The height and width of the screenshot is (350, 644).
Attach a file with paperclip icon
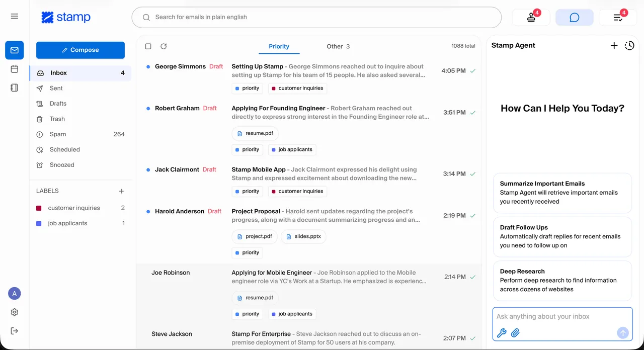pyautogui.click(x=515, y=332)
